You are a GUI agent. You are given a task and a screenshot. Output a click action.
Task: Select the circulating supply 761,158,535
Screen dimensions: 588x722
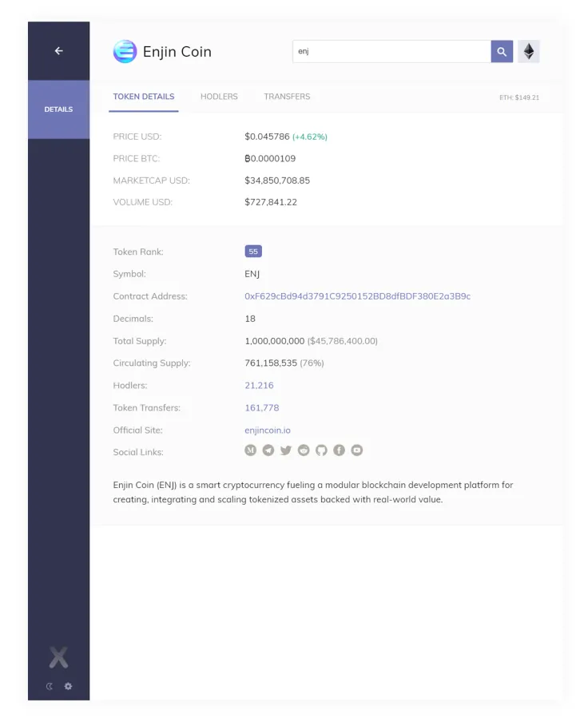pyautogui.click(x=271, y=363)
